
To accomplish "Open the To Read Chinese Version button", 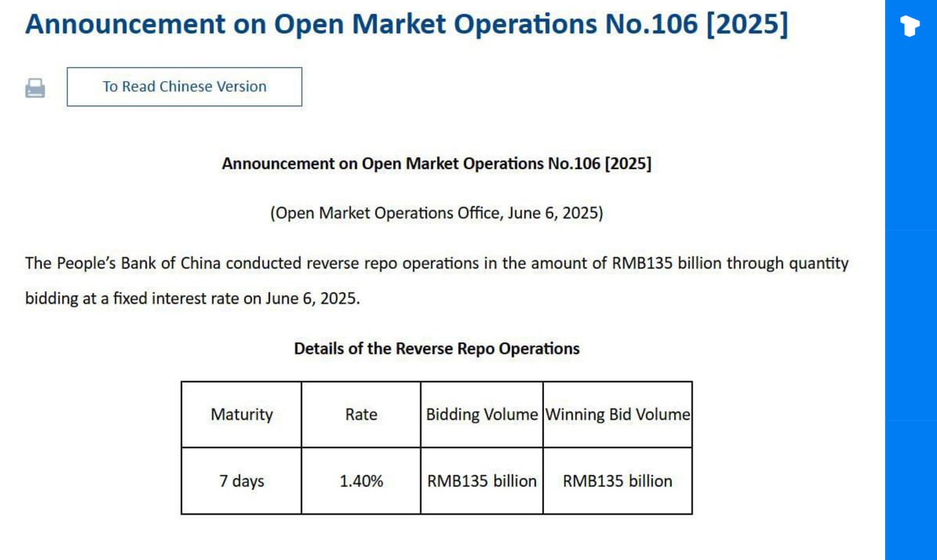I will [x=184, y=86].
